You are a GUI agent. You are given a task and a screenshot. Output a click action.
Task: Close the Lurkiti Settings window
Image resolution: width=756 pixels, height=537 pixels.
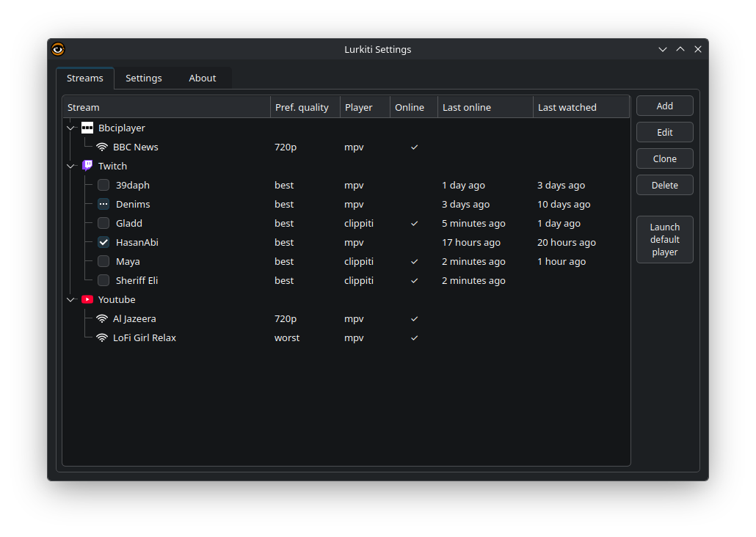[698, 49]
